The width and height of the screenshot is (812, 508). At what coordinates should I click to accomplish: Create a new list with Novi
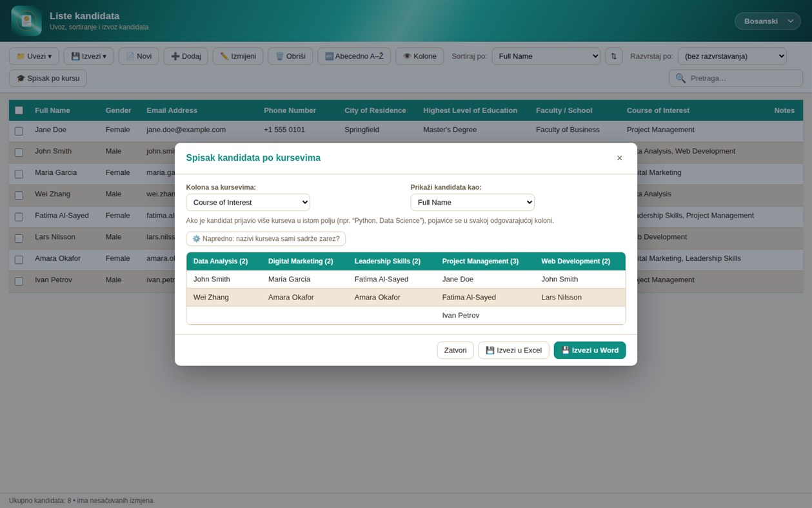click(x=139, y=56)
